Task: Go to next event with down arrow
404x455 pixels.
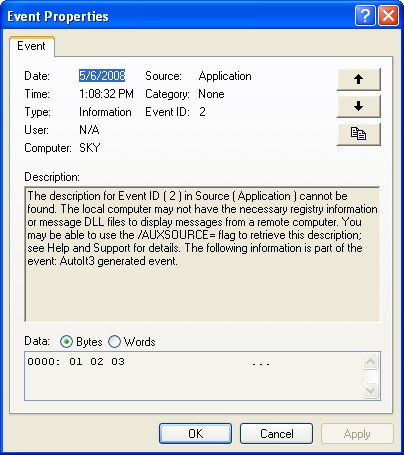Action: [359, 106]
